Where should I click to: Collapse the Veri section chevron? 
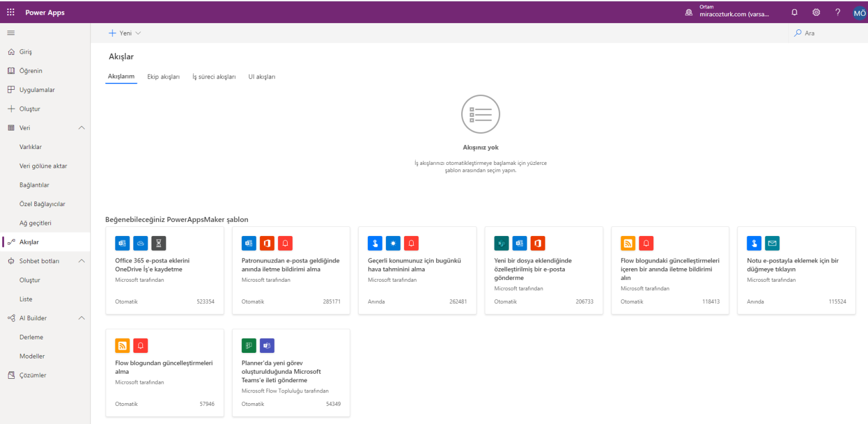click(x=81, y=128)
